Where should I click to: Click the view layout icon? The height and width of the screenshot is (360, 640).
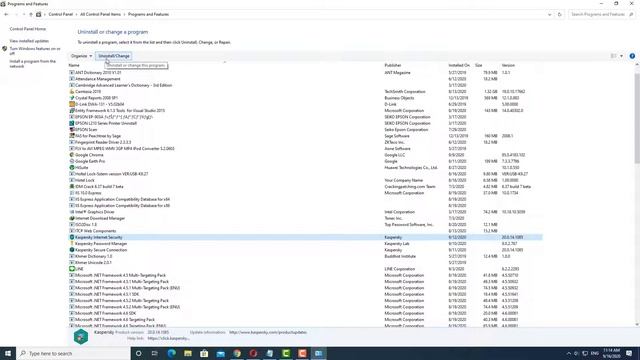[x=613, y=56]
